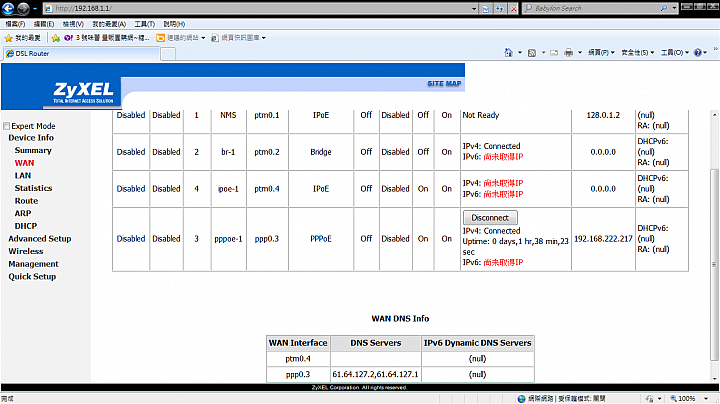720x404 pixels.
Task: Open a new tab with the blank tab button
Action: tap(168, 54)
